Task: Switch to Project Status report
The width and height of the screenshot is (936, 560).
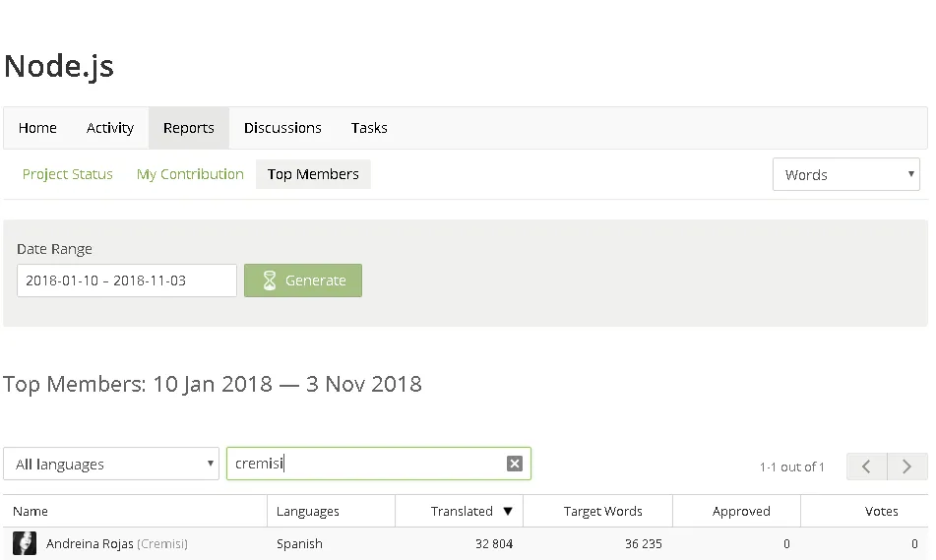Action: tap(68, 174)
